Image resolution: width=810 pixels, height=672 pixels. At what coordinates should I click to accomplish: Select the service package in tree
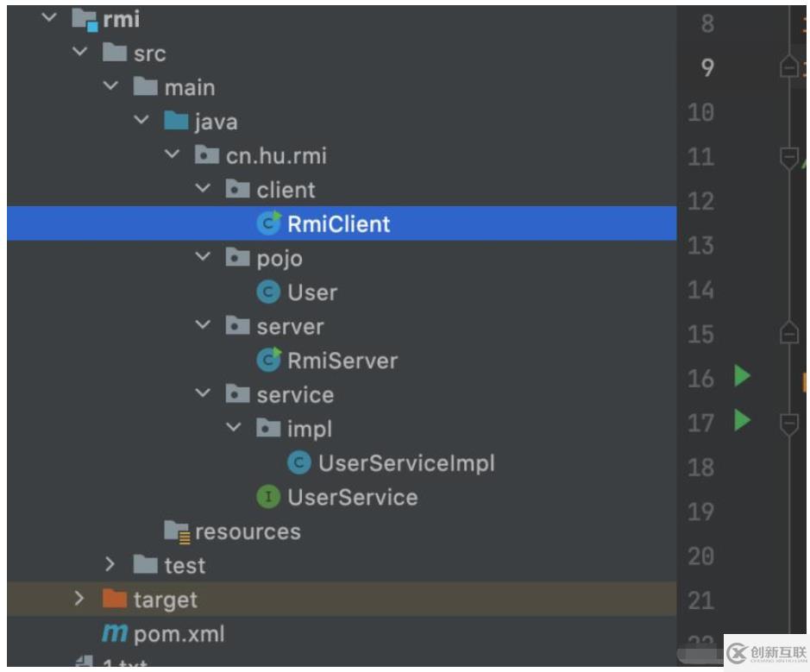click(x=294, y=395)
